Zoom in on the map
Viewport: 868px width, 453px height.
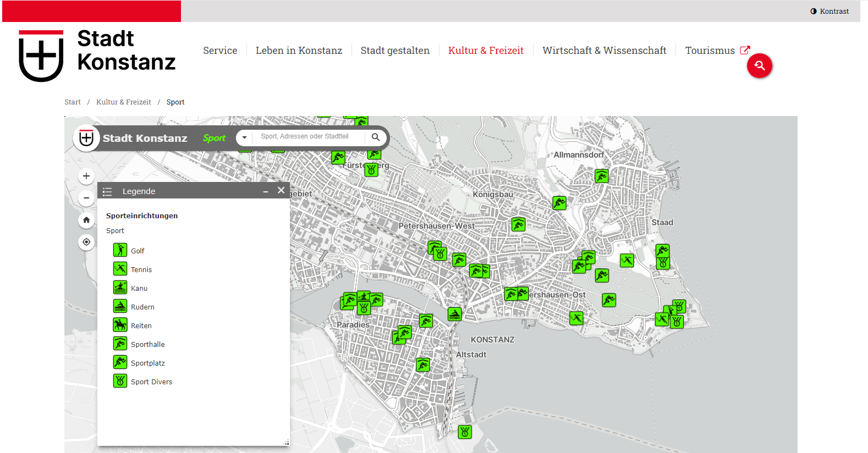(x=86, y=176)
